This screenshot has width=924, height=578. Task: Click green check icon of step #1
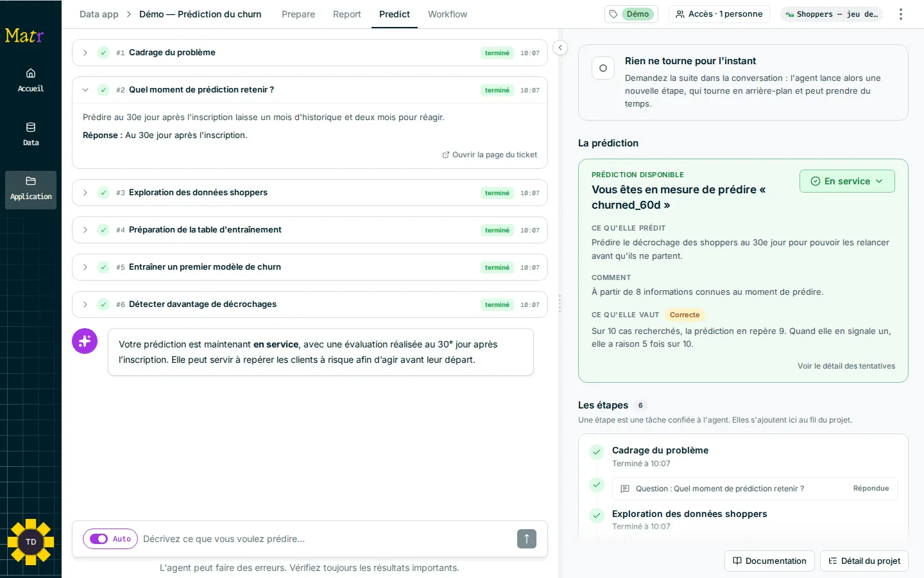pyautogui.click(x=103, y=53)
